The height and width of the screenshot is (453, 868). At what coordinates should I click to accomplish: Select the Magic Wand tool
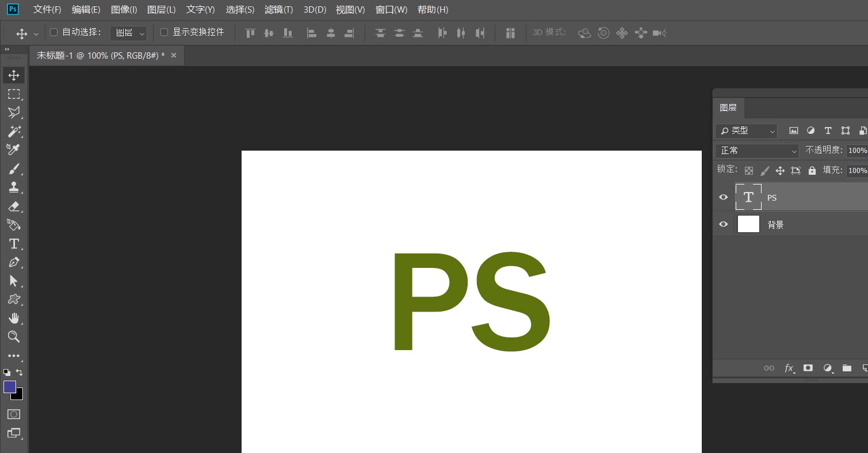click(14, 131)
